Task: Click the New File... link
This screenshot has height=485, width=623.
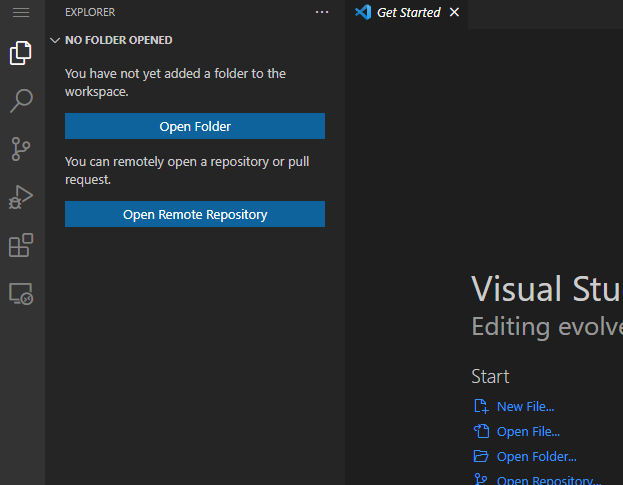Action: [525, 406]
